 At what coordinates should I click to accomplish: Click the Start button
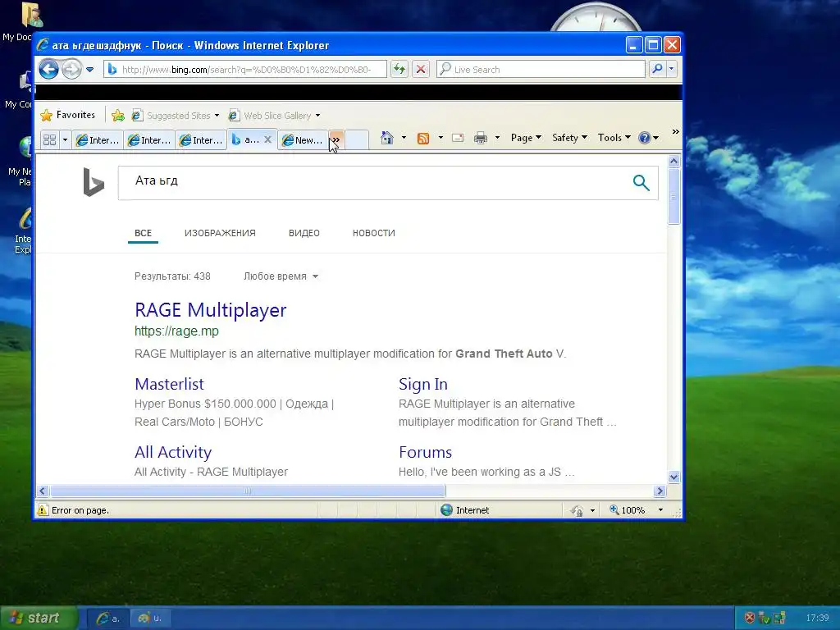pos(39,618)
